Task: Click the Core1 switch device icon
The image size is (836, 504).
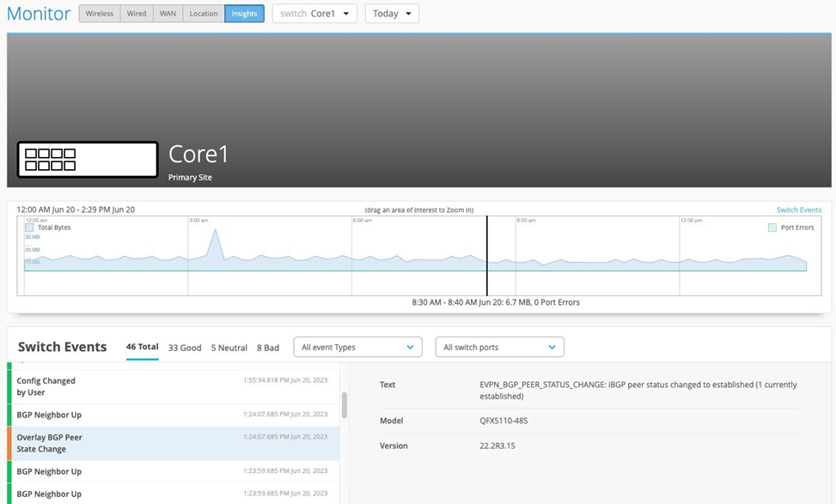Action: click(x=88, y=160)
